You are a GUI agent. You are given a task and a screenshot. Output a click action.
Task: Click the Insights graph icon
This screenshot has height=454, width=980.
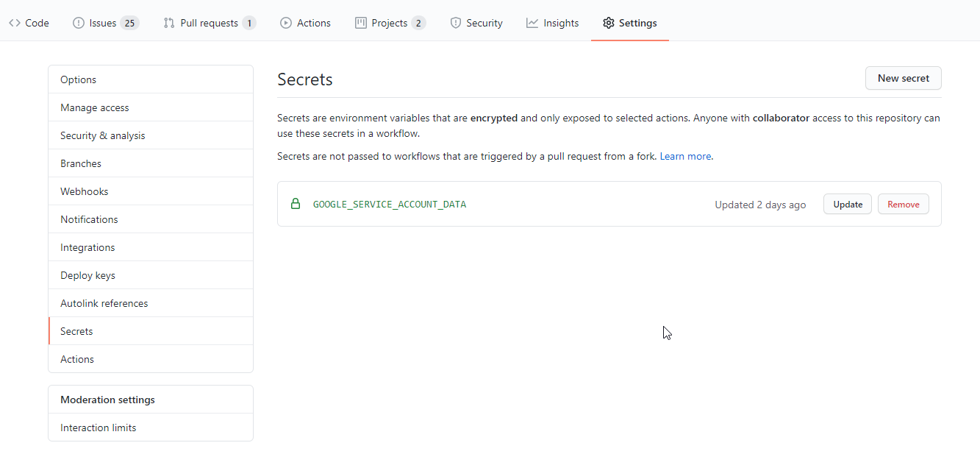pyautogui.click(x=532, y=23)
